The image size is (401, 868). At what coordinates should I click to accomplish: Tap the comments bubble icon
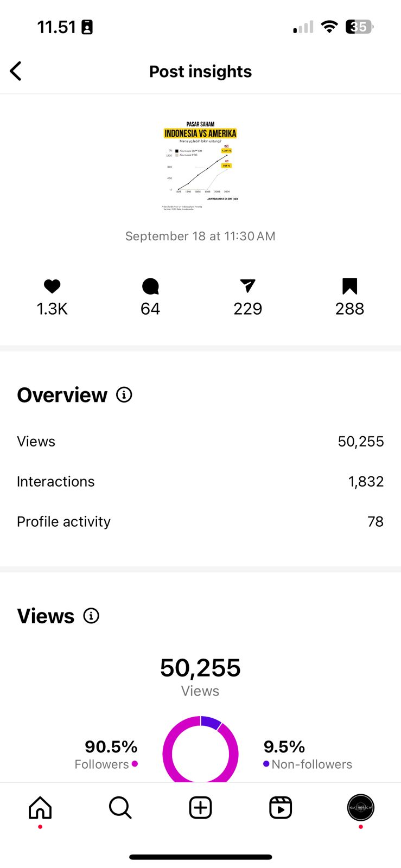tap(150, 286)
